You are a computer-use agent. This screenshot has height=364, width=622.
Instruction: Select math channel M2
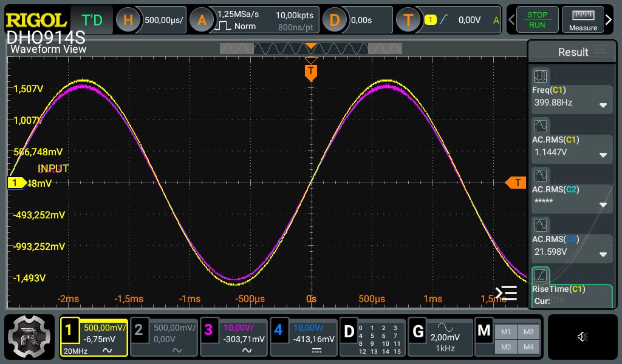(506, 347)
